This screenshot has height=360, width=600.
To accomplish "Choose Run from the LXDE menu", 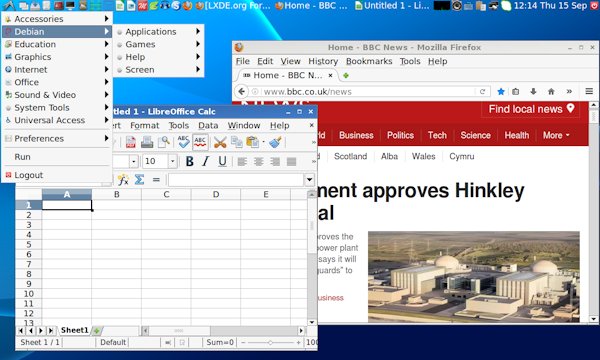I will point(57,157).
